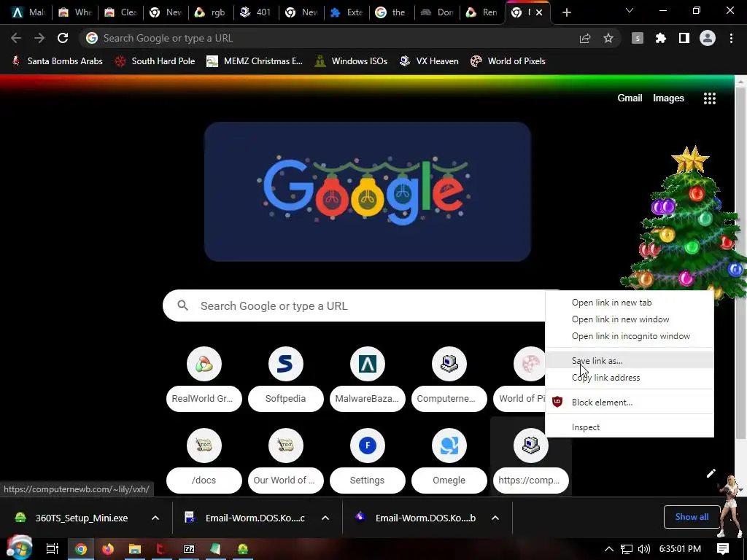Open Santa Bombs Arabs bookmark
747x560 pixels.
click(x=57, y=61)
